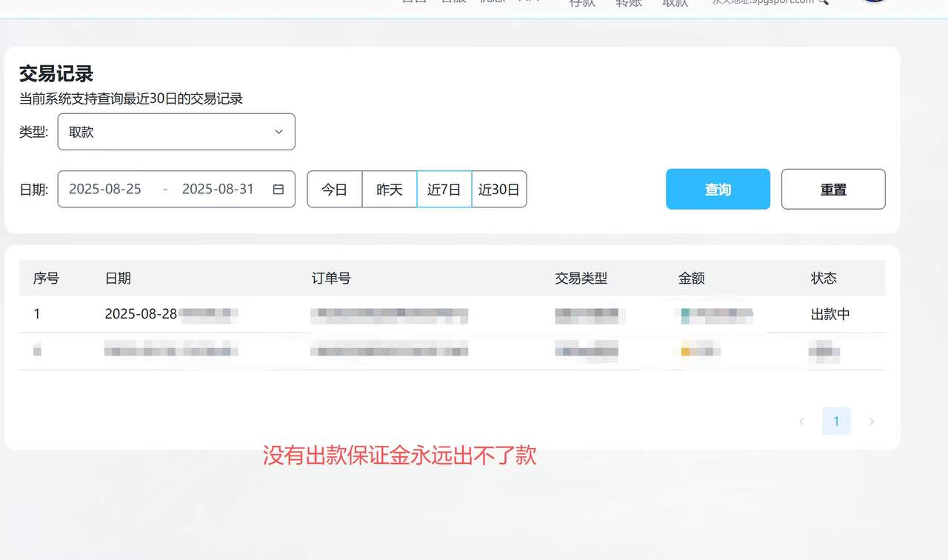The width and height of the screenshot is (948, 560).
Task: Go to the previous page arrow in pagination
Action: pos(801,421)
